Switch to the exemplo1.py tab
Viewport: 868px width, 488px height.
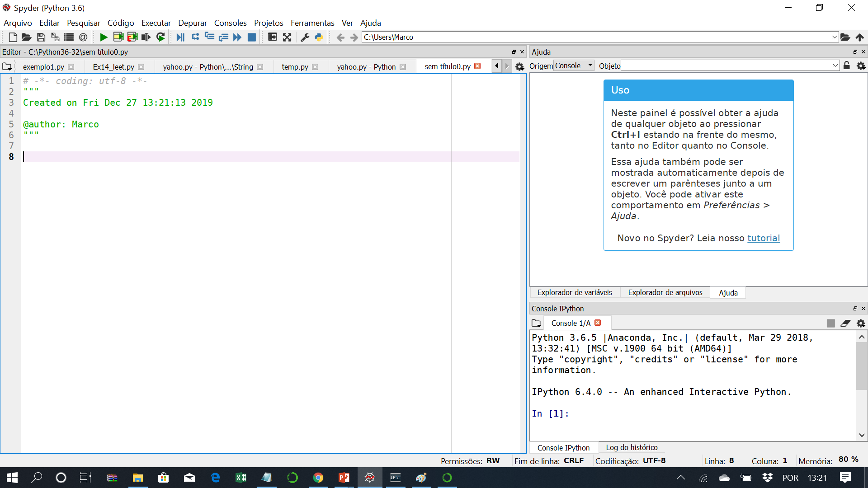43,67
